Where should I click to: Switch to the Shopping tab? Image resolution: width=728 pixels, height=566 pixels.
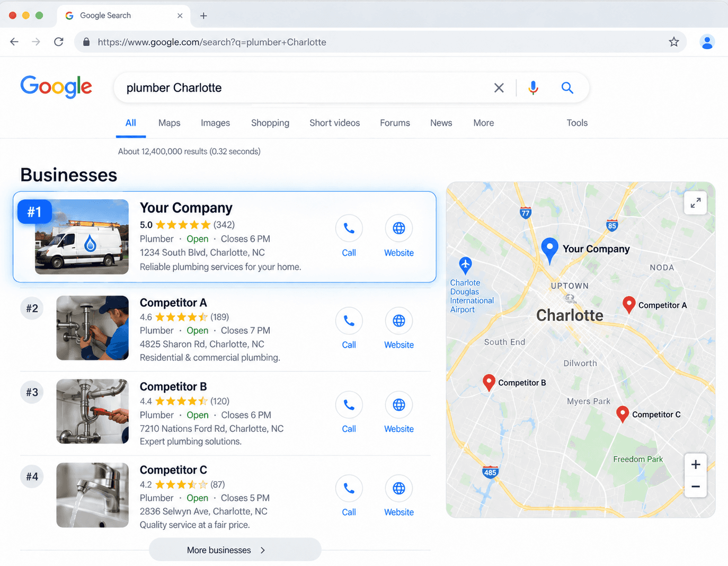(x=270, y=123)
